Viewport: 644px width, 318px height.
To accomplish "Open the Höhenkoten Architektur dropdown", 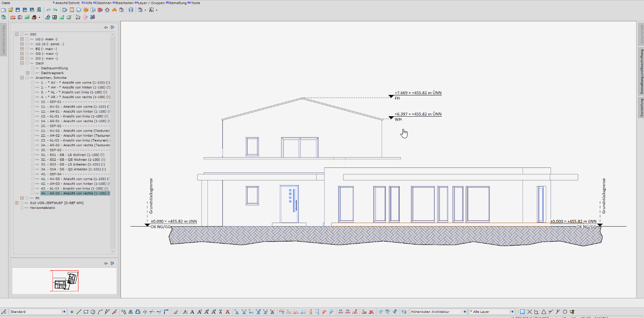I will point(465,312).
